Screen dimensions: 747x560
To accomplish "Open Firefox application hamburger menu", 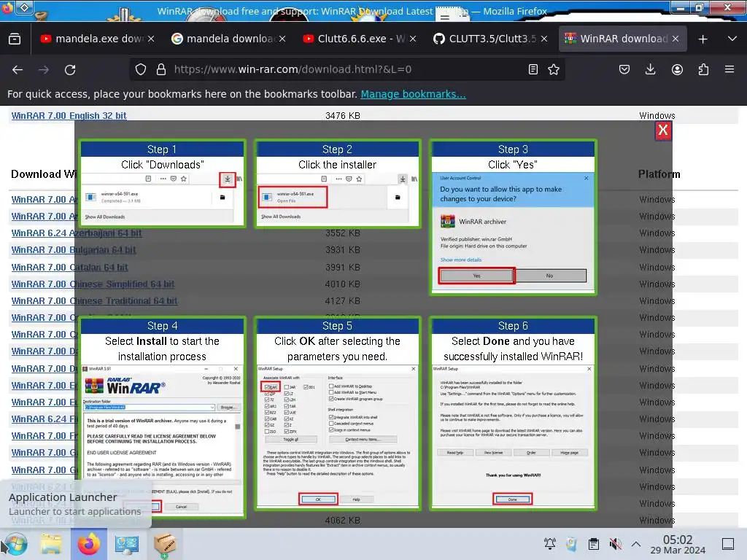I will pyautogui.click(x=729, y=69).
